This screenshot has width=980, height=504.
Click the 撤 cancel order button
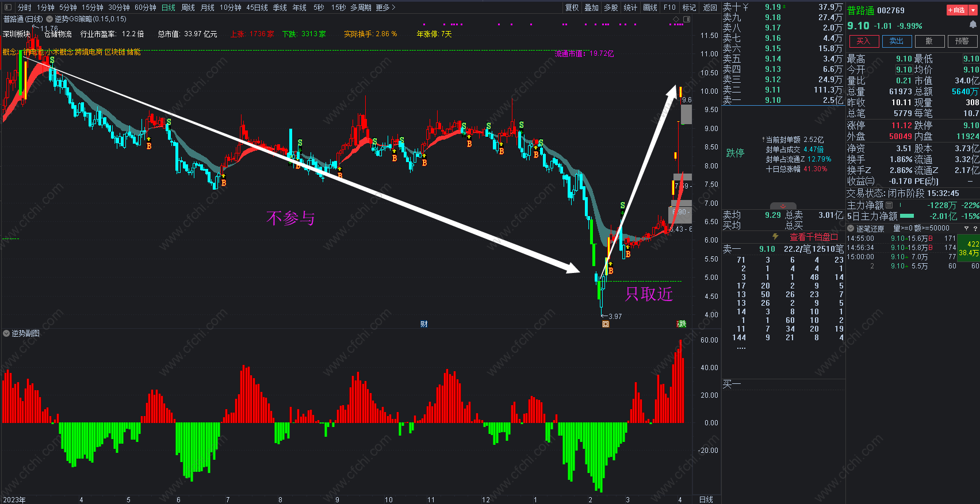[929, 41]
